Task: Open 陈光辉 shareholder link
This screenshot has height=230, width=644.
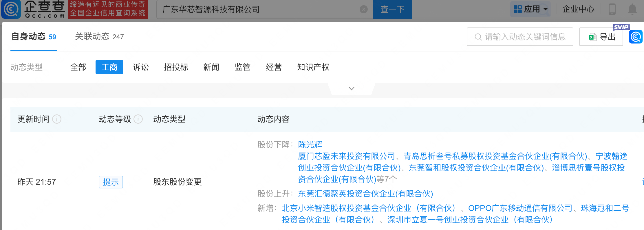Action: click(310, 144)
